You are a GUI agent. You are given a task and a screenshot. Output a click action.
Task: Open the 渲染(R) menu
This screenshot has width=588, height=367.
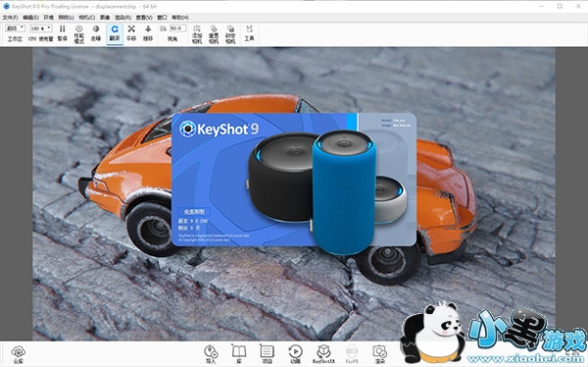pos(122,18)
